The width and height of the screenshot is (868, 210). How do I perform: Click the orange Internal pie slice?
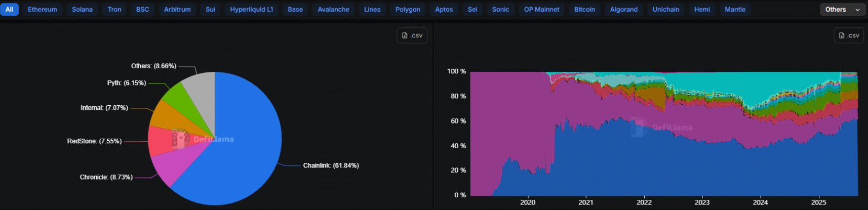(165, 115)
